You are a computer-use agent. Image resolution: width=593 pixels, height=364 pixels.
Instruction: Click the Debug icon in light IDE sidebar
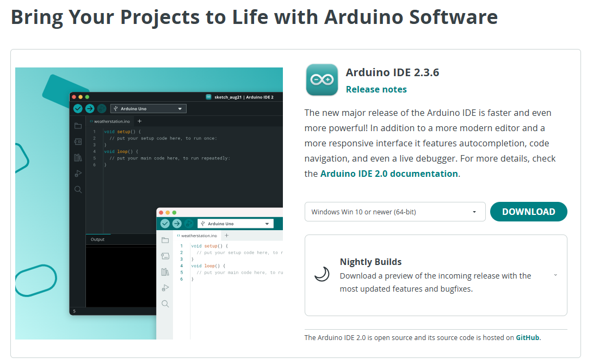[x=165, y=288]
